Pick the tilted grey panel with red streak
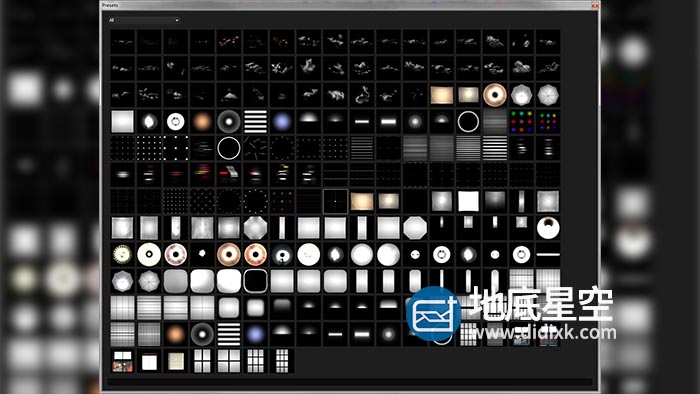The width and height of the screenshot is (700, 394). click(229, 174)
